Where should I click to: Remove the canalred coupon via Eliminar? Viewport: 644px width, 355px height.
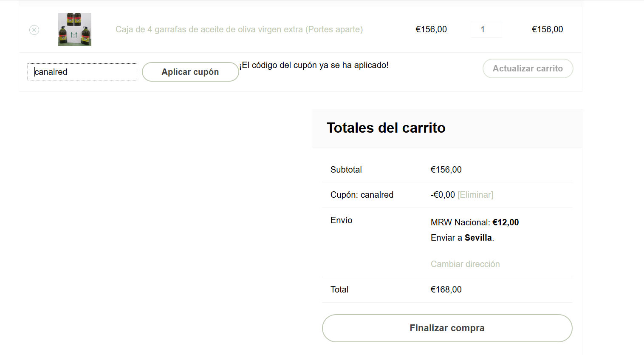pyautogui.click(x=475, y=195)
